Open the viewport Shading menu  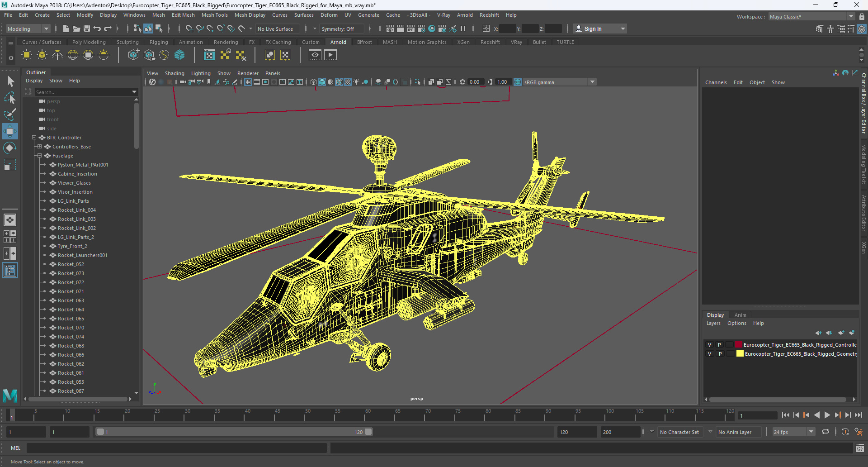tap(175, 73)
